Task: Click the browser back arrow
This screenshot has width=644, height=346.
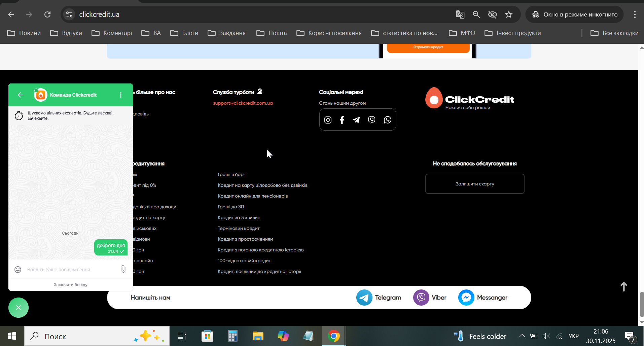Action: (11, 14)
